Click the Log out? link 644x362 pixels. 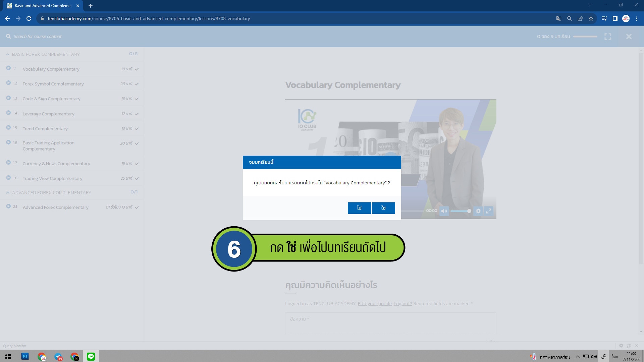pos(403,304)
